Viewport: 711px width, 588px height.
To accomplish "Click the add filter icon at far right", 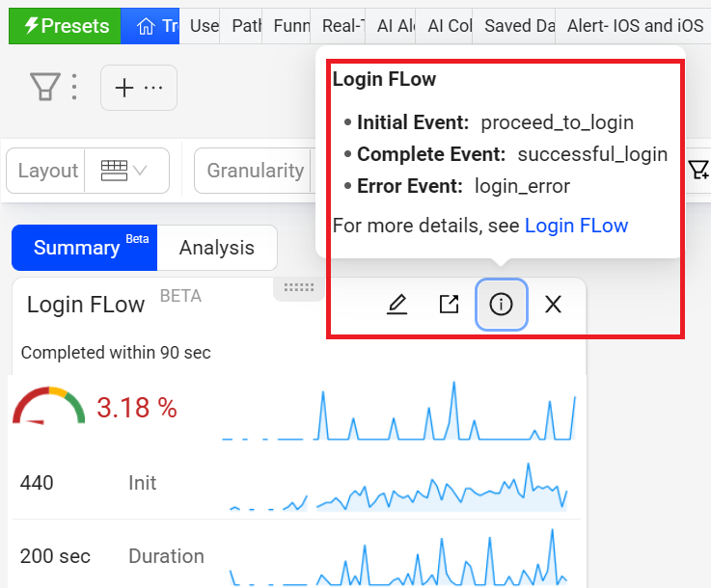I will pyautogui.click(x=698, y=171).
